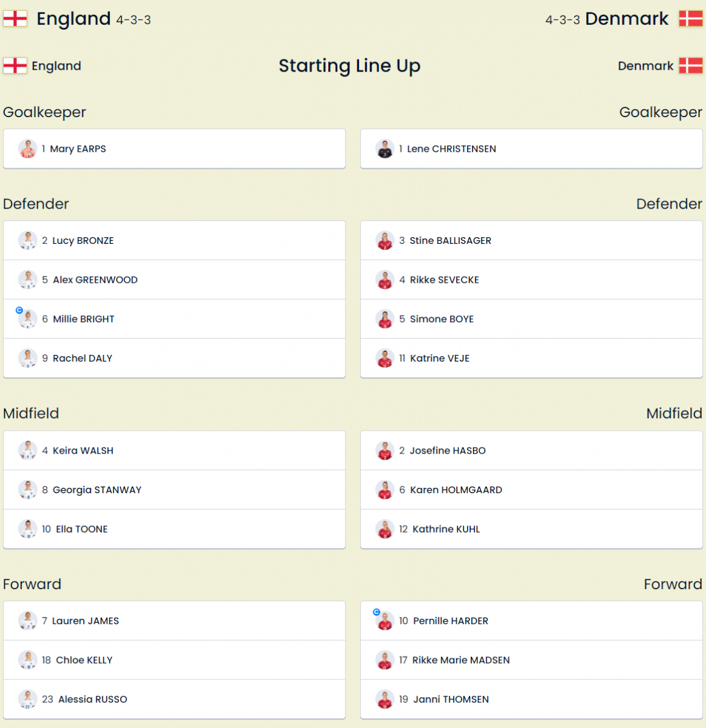The height and width of the screenshot is (728, 706).
Task: Click captain badge on Millie Bright
Action: (x=19, y=310)
